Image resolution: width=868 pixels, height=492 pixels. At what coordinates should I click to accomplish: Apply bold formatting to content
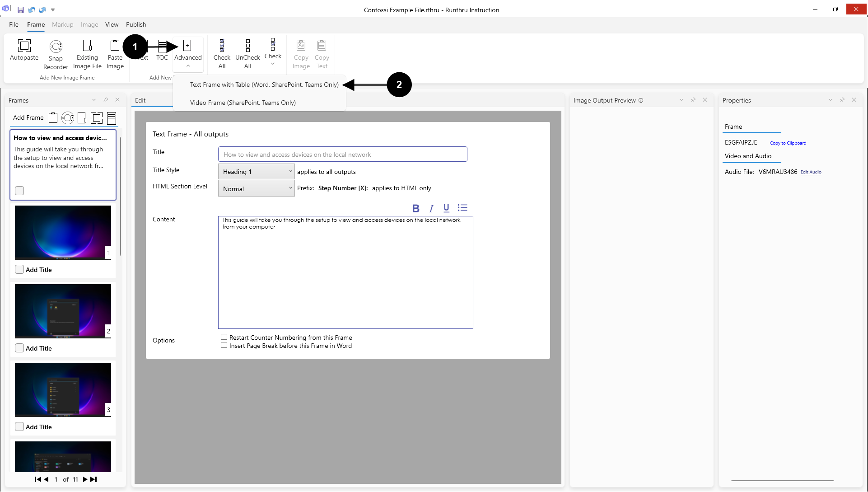pos(415,208)
